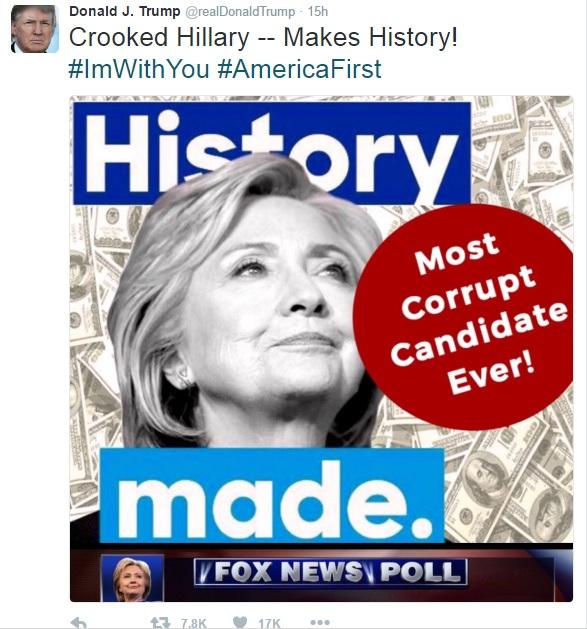Like the tweet with the heart icon
This screenshot has height=629, width=587.
(240, 623)
